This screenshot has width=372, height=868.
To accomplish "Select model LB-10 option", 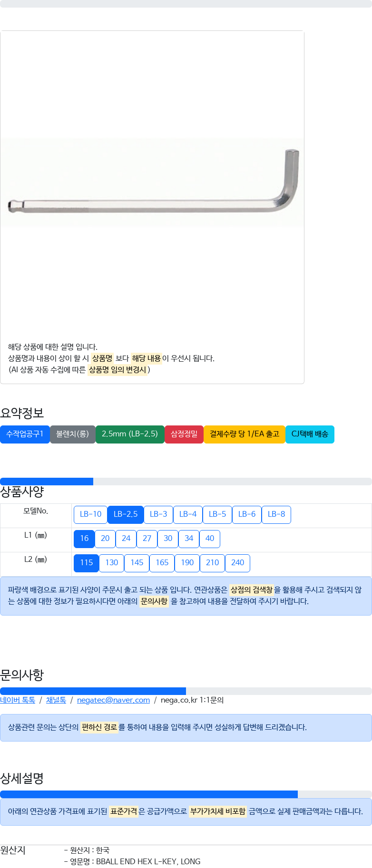I will click(90, 514).
